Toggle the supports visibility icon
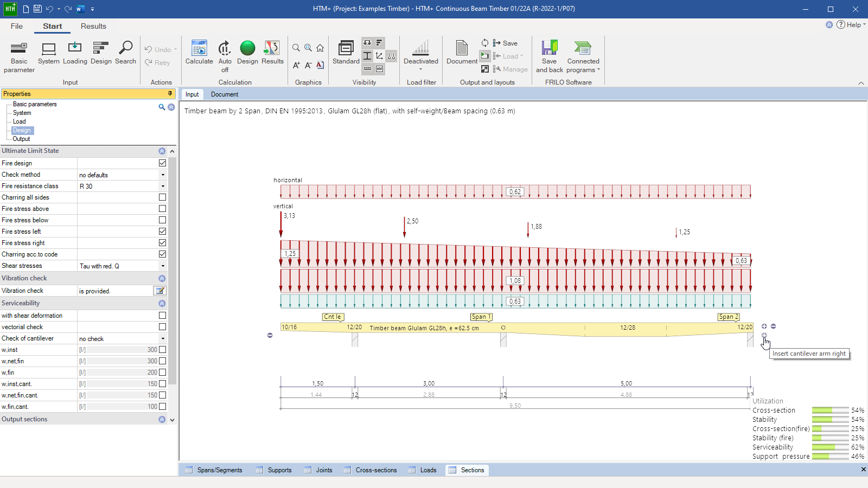Image resolution: width=868 pixels, height=488 pixels. 391,56
